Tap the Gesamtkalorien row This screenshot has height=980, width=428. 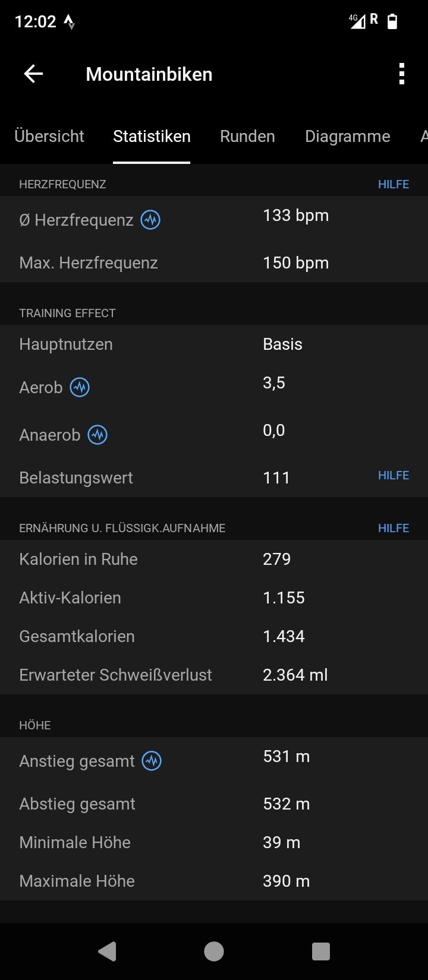(x=214, y=637)
